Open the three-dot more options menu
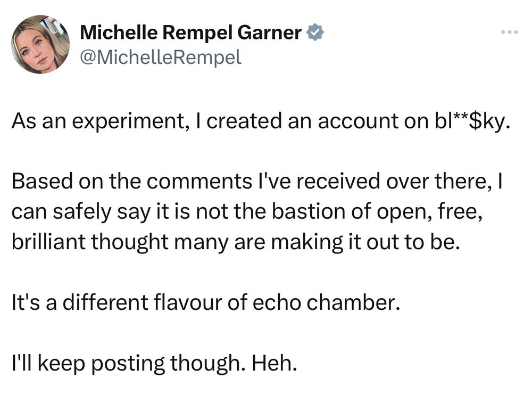This screenshot has width=532, height=394. [510, 32]
